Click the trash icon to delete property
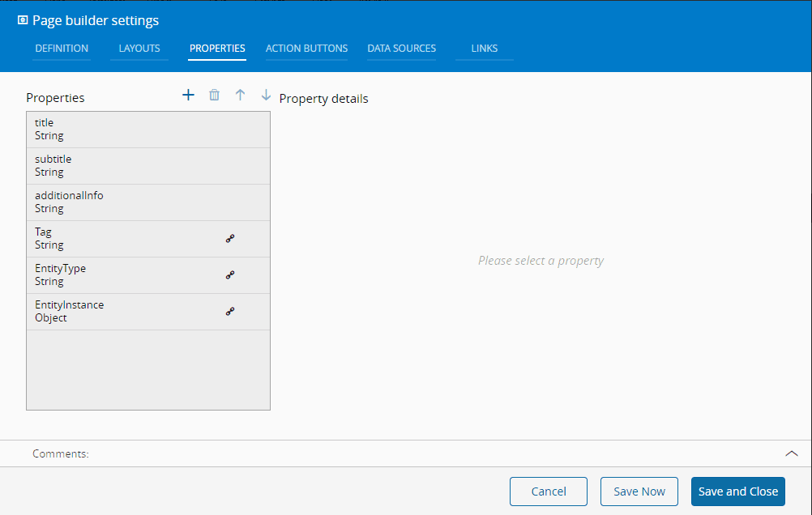 (215, 96)
